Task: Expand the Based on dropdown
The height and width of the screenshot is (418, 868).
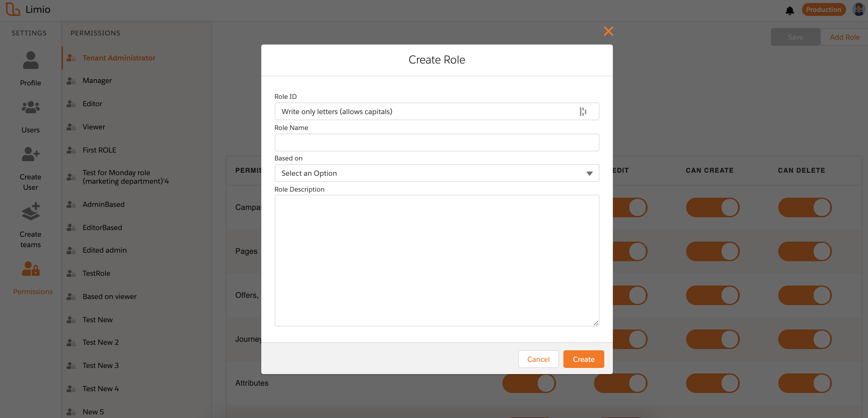Action: 436,173
